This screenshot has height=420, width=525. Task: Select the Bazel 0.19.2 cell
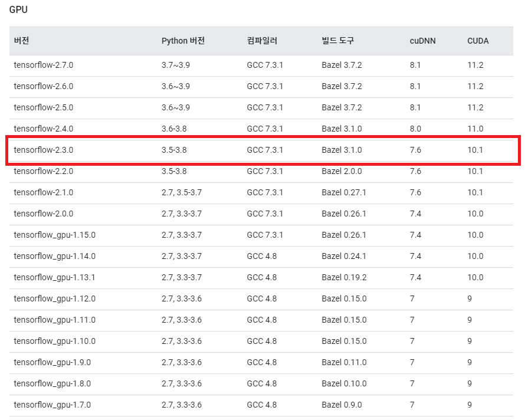[344, 277]
